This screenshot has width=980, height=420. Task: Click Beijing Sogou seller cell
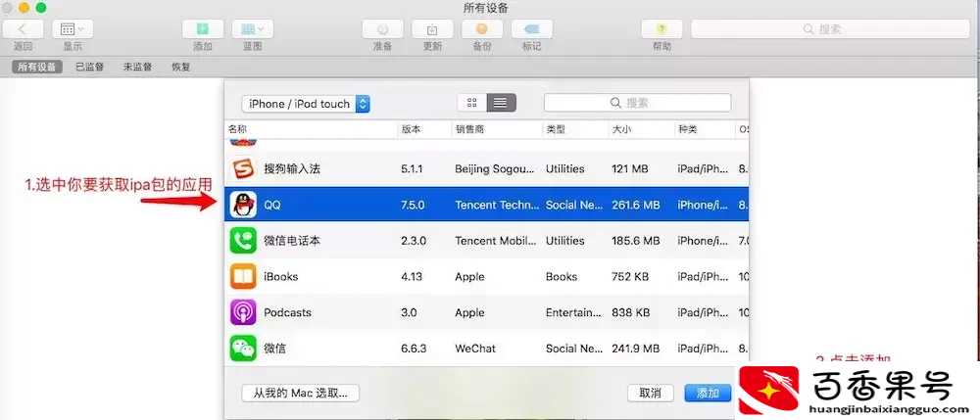[495, 168]
